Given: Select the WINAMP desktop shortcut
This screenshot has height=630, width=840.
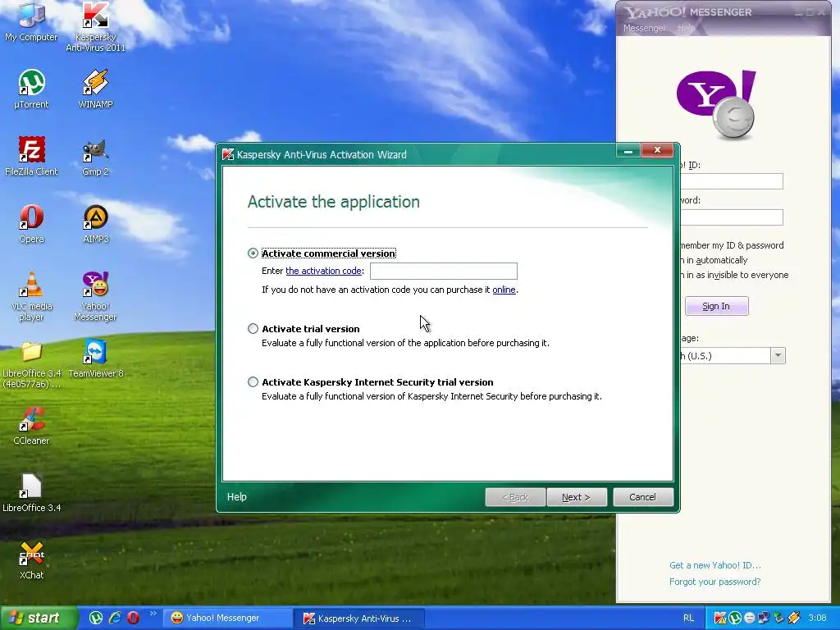Looking at the screenshot, I should (x=95, y=89).
